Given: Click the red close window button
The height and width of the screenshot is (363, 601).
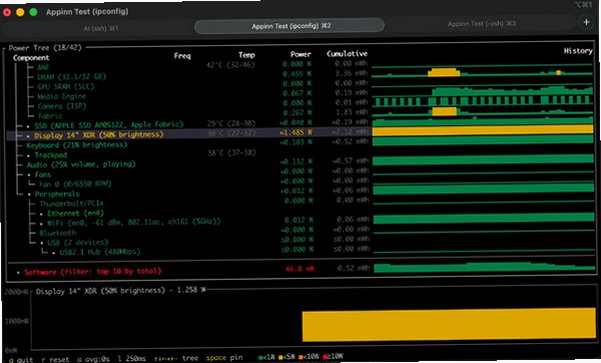Looking at the screenshot, I should 7,12.
